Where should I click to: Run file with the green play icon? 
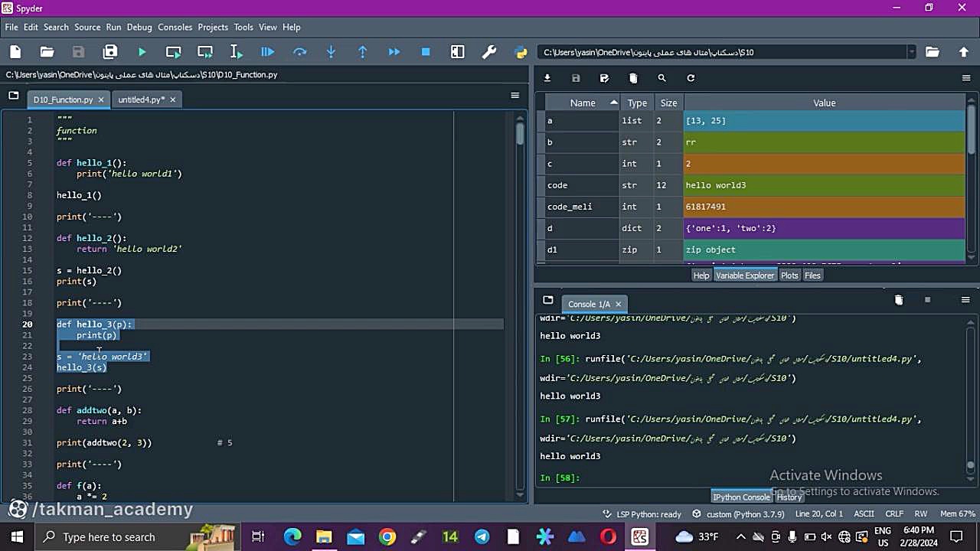coord(142,52)
